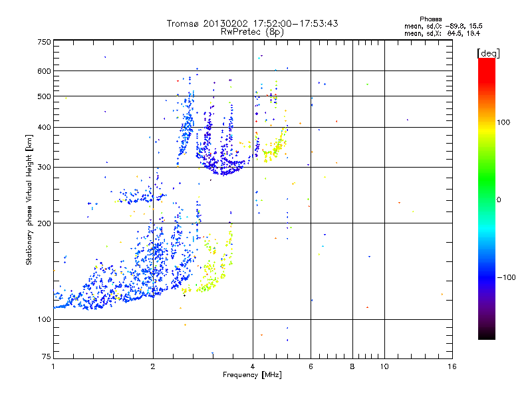The image size is (532, 399).
Task: Click the colorbar tick label "100"
Action: [503, 122]
